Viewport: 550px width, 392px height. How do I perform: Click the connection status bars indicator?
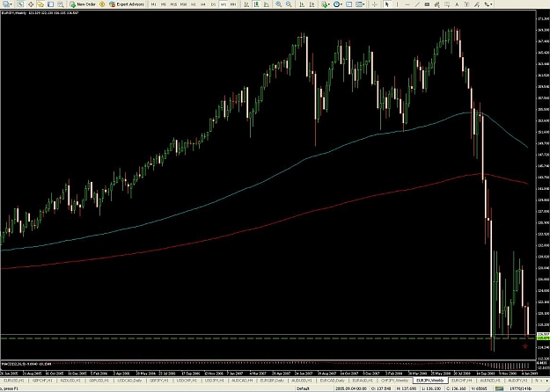499,388
